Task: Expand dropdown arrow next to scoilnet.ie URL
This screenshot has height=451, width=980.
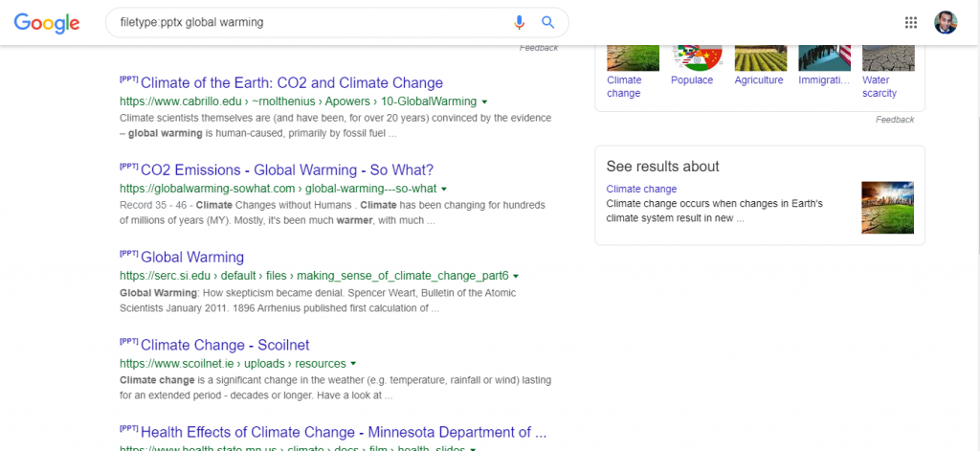Action: 353,364
